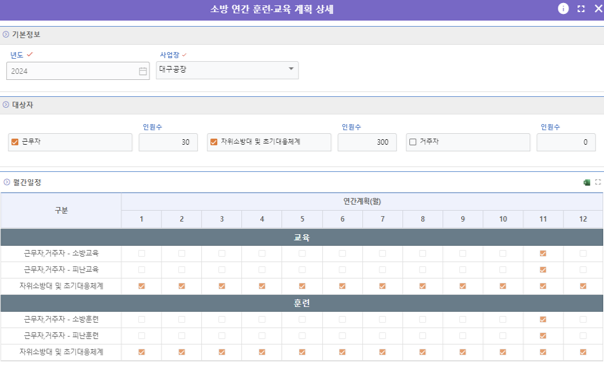Export 월간일정 grid with Excel icon
This screenshot has width=604, height=378.
click(587, 182)
